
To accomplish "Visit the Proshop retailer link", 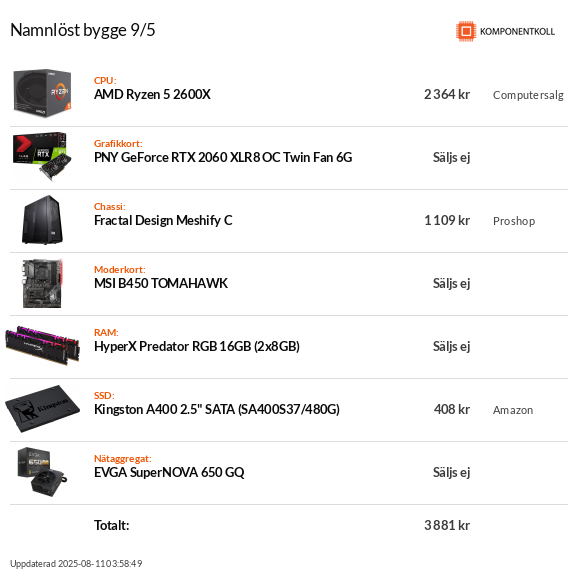I will point(514,221).
